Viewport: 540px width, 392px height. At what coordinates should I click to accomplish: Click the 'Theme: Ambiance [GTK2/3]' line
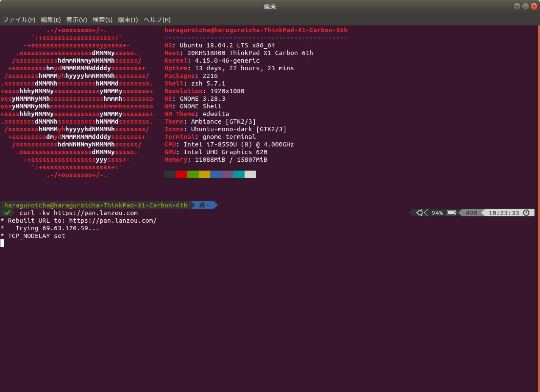[210, 121]
